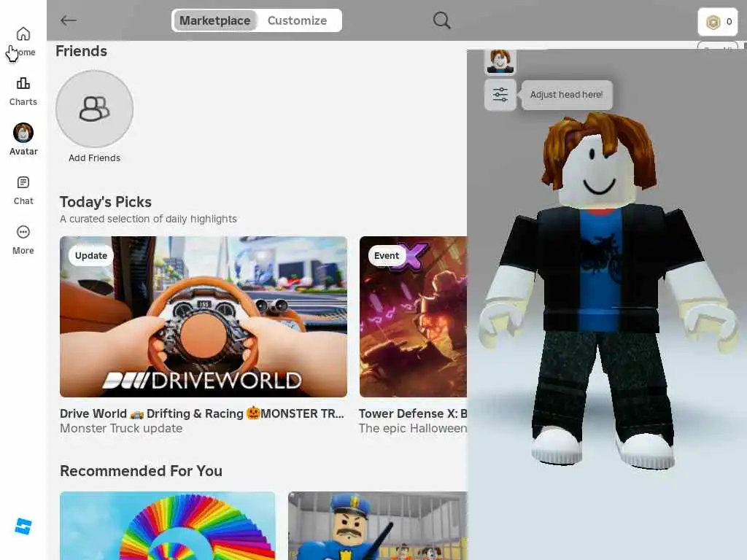The height and width of the screenshot is (560, 747).
Task: Click the Robux balance icon
Action: tap(713, 22)
